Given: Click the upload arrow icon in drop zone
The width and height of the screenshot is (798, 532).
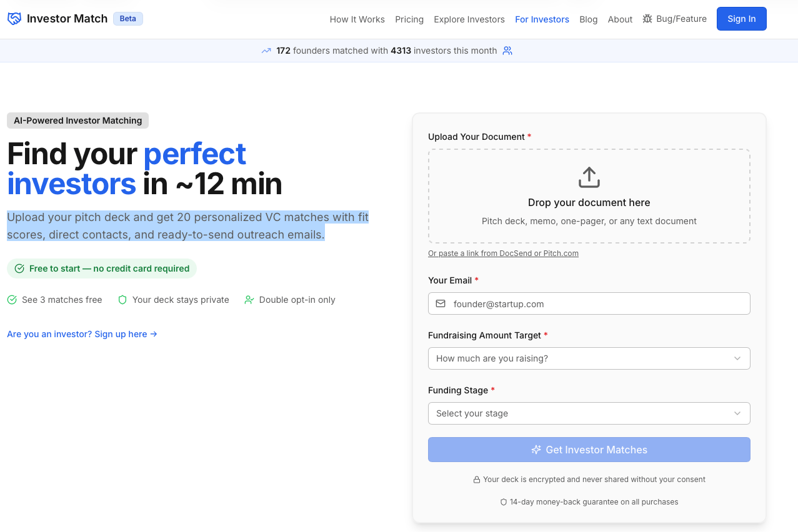Looking at the screenshot, I should 589,177.
